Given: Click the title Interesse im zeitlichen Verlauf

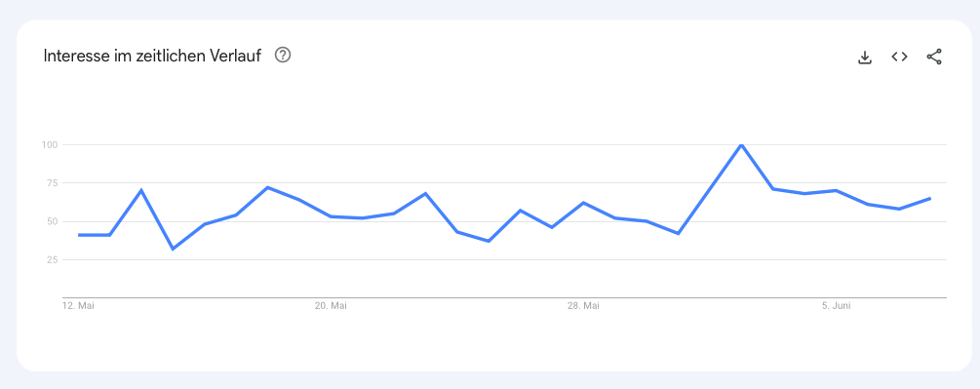Looking at the screenshot, I should tap(152, 56).
